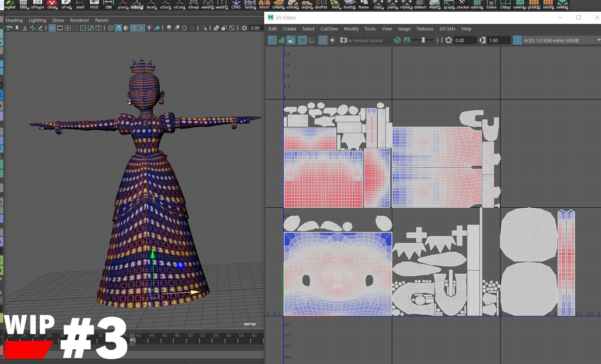Screen dimensions: 601x364
Task: Click the UV distortion display icon
Action: click(291, 40)
